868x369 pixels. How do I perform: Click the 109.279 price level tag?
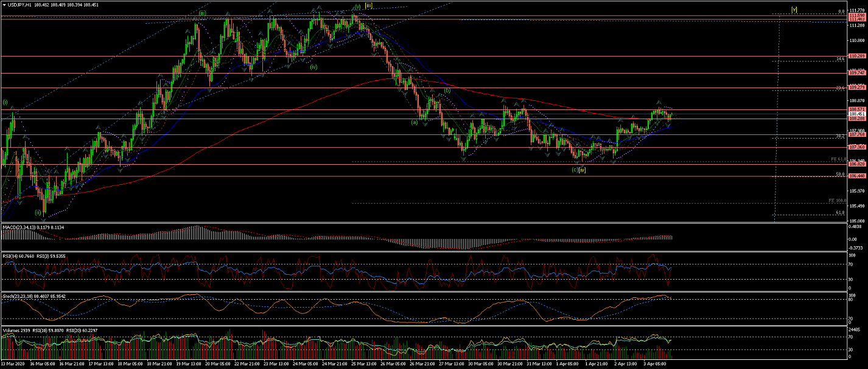pos(857,88)
